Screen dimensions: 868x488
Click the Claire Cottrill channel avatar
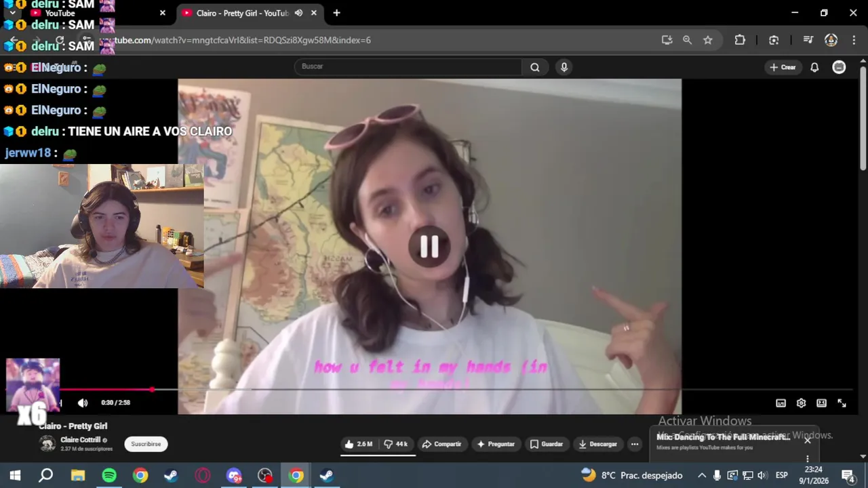pos(47,444)
